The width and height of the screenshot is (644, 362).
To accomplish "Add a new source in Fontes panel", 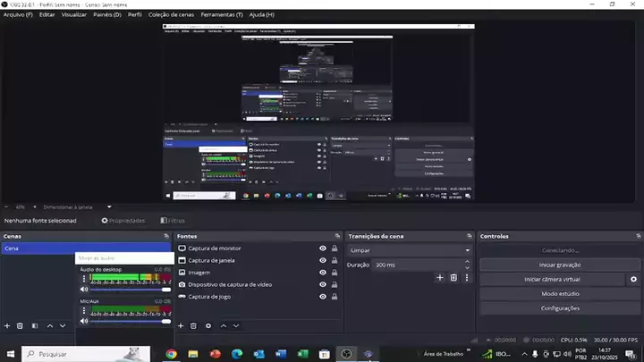I will point(181,326).
